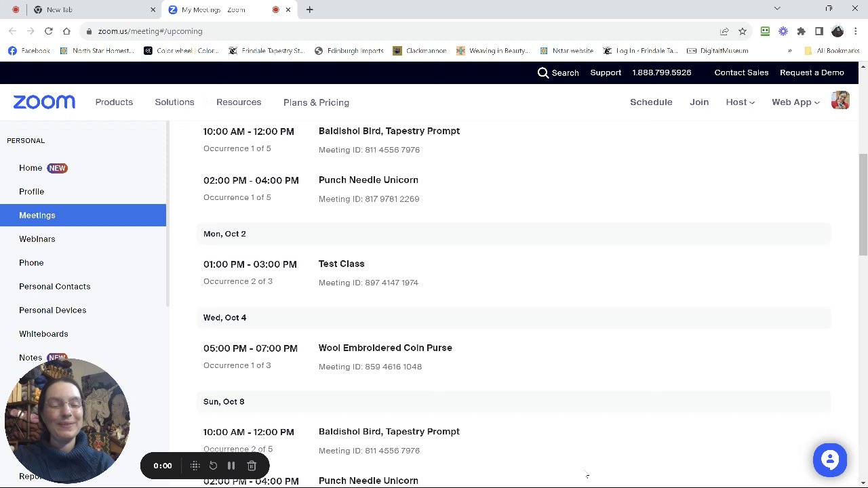Viewport: 868px width, 488px height.
Task: Click Request a Demo
Action: (812, 73)
